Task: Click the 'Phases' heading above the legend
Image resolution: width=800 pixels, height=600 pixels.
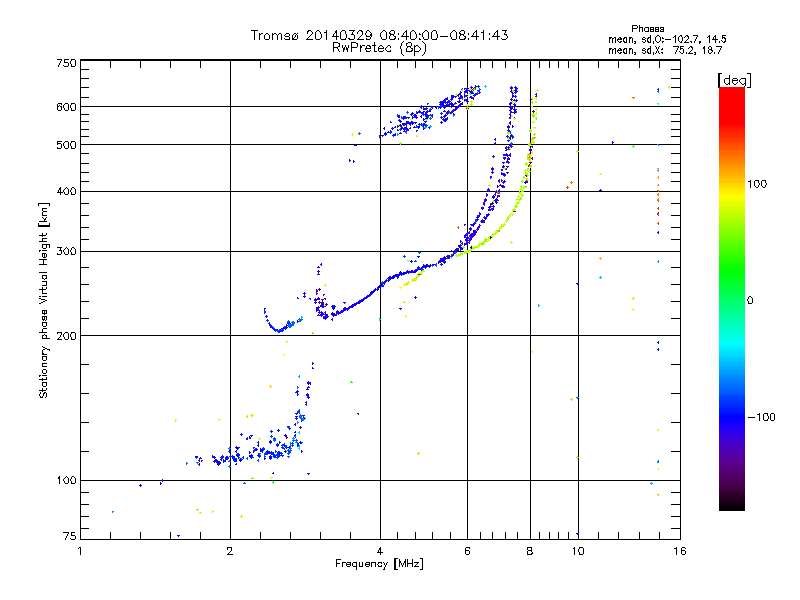Action: point(647,29)
